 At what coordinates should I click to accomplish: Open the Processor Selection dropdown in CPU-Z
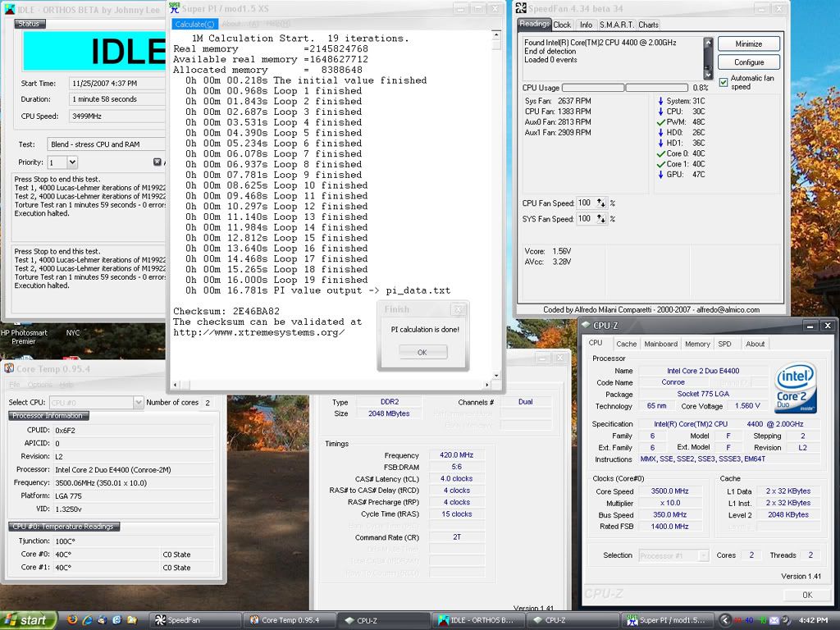click(703, 555)
